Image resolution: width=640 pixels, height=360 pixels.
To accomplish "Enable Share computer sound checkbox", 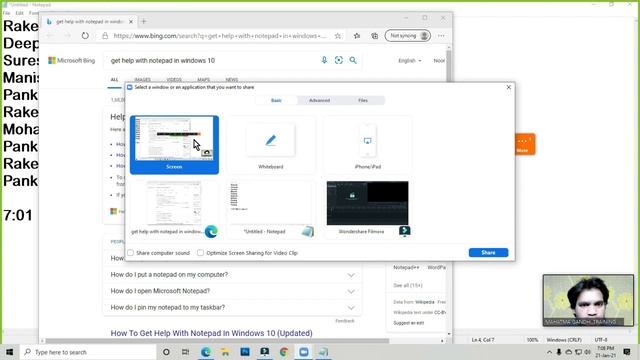I will click(x=131, y=253).
